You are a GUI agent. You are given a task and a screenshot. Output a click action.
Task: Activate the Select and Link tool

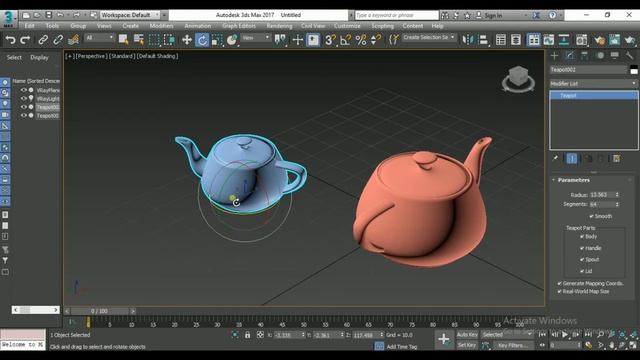tap(43, 40)
